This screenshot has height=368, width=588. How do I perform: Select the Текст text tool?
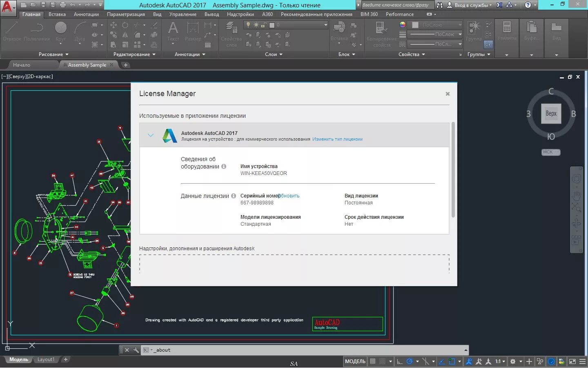173,32
